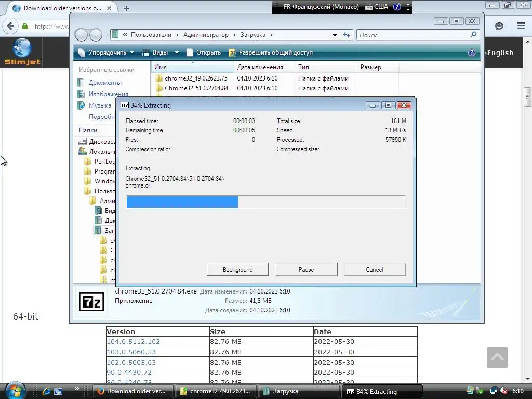Cancel the extraction
The width and height of the screenshot is (532, 399).
click(x=375, y=270)
